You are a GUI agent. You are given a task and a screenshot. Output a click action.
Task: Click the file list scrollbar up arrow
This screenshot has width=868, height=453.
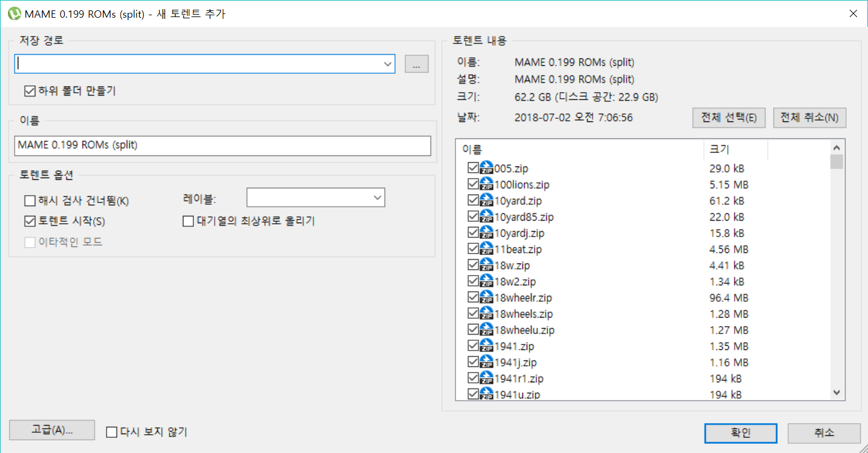836,147
